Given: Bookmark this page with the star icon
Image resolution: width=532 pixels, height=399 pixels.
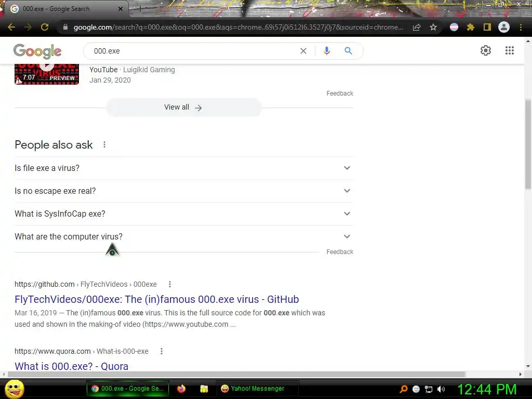Looking at the screenshot, I should [x=433, y=27].
